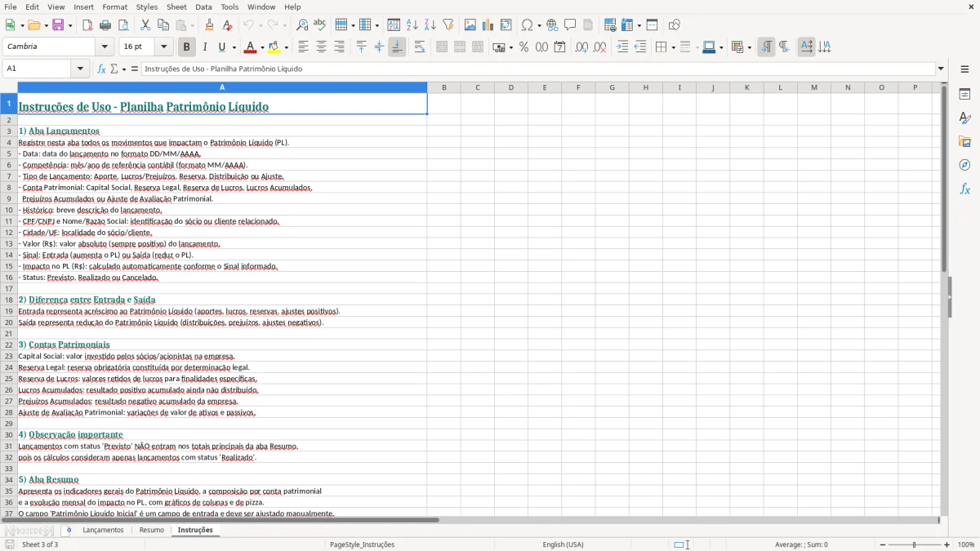Viewport: 980px width, 551px height.
Task: Click the Insert Image icon
Action: coord(470,25)
